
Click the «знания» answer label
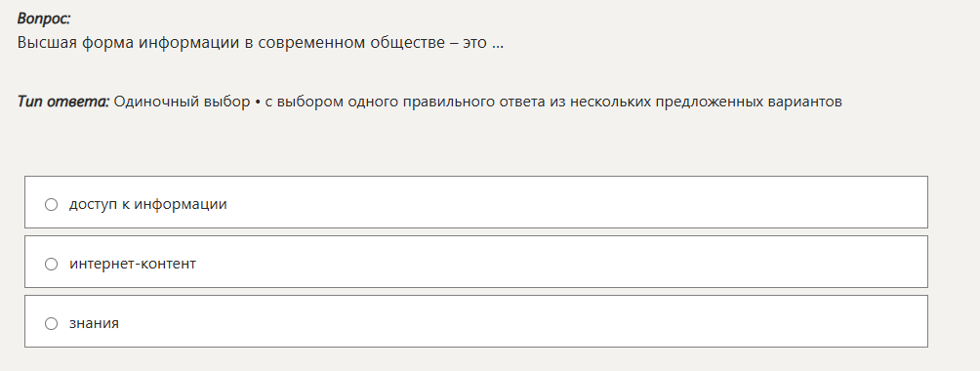95,323
